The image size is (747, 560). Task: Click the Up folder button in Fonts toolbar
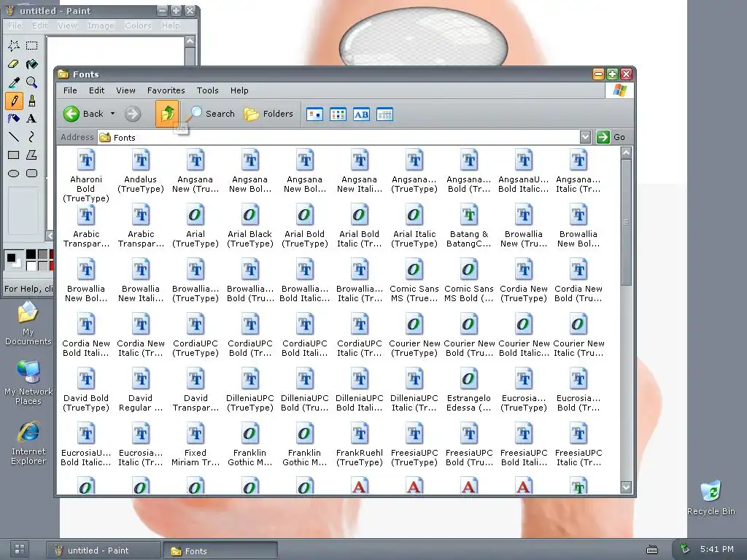point(167,114)
